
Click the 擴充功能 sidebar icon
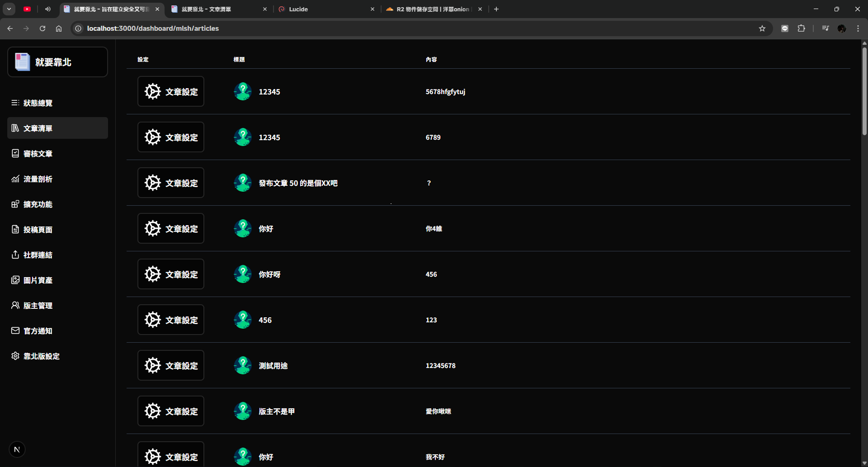click(15, 204)
